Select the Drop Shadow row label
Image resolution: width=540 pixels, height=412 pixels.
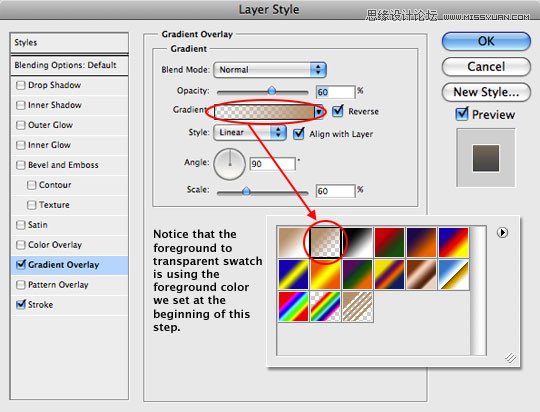coord(54,85)
